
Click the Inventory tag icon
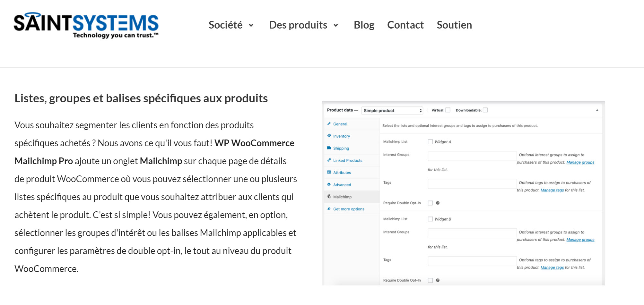coord(329,136)
